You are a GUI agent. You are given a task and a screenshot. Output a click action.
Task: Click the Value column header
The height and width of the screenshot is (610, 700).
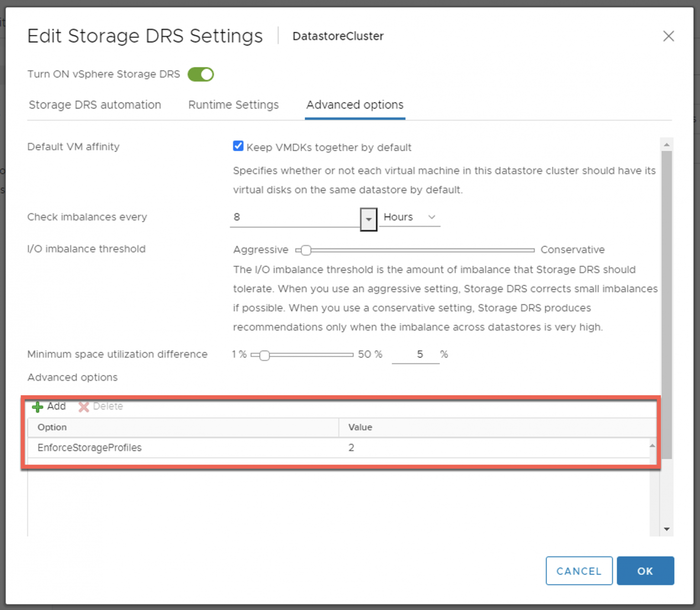[360, 427]
